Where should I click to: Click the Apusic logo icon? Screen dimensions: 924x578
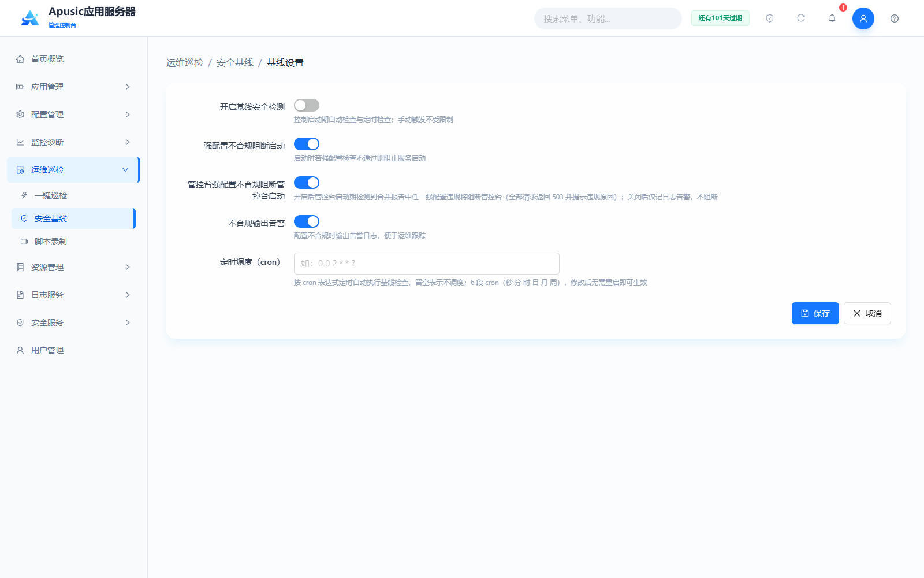pos(30,18)
